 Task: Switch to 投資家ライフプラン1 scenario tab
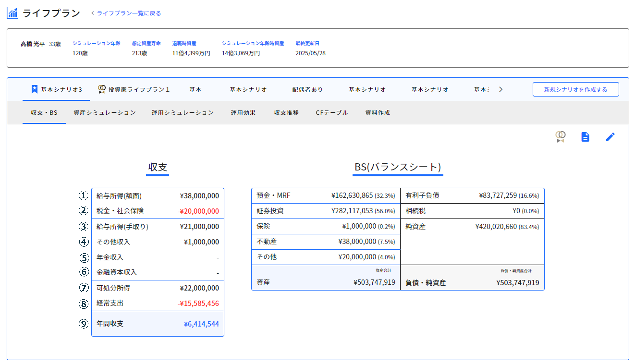[139, 90]
